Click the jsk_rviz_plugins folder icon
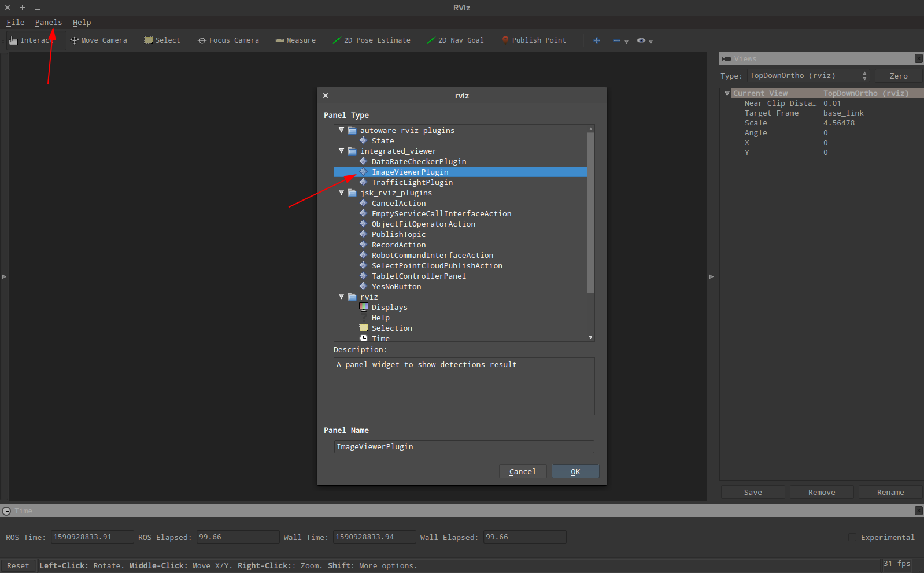924x573 pixels. [x=352, y=193]
